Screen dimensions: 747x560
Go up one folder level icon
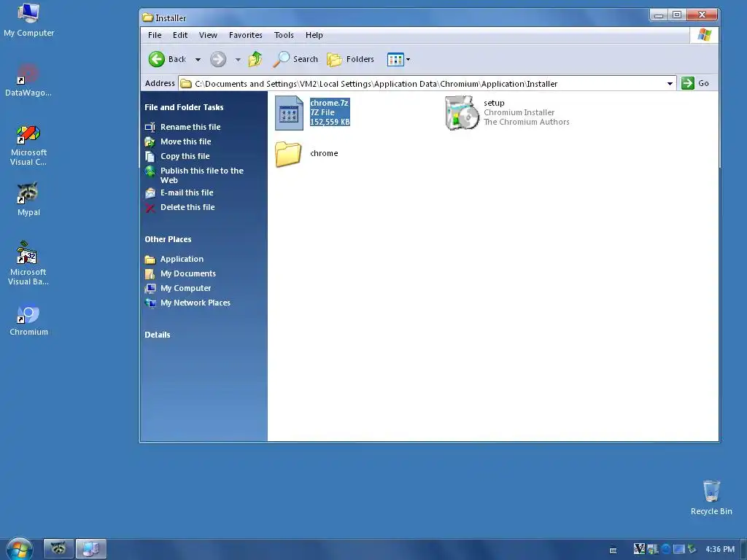[255, 59]
